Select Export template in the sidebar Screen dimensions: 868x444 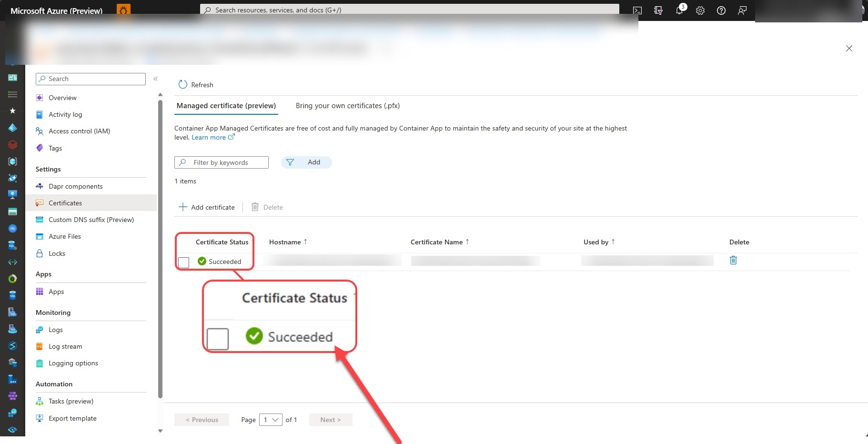click(72, 418)
